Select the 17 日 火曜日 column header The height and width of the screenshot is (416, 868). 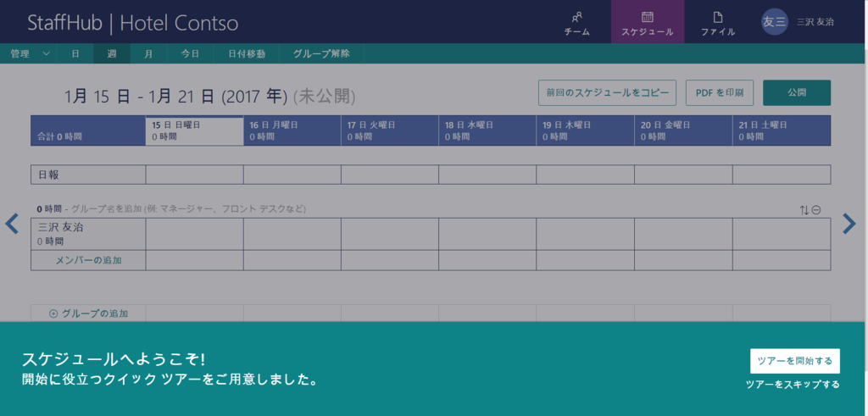coord(390,131)
